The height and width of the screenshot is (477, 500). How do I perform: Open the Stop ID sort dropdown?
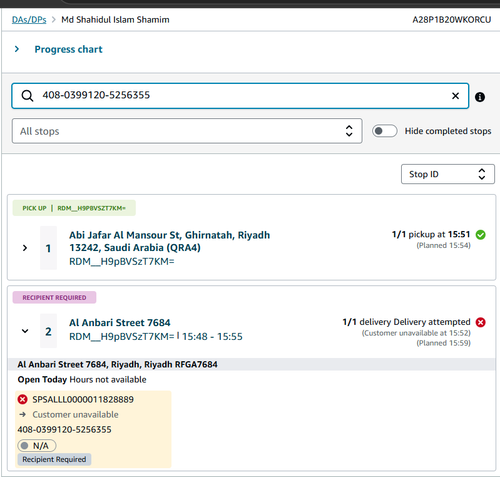(x=448, y=174)
